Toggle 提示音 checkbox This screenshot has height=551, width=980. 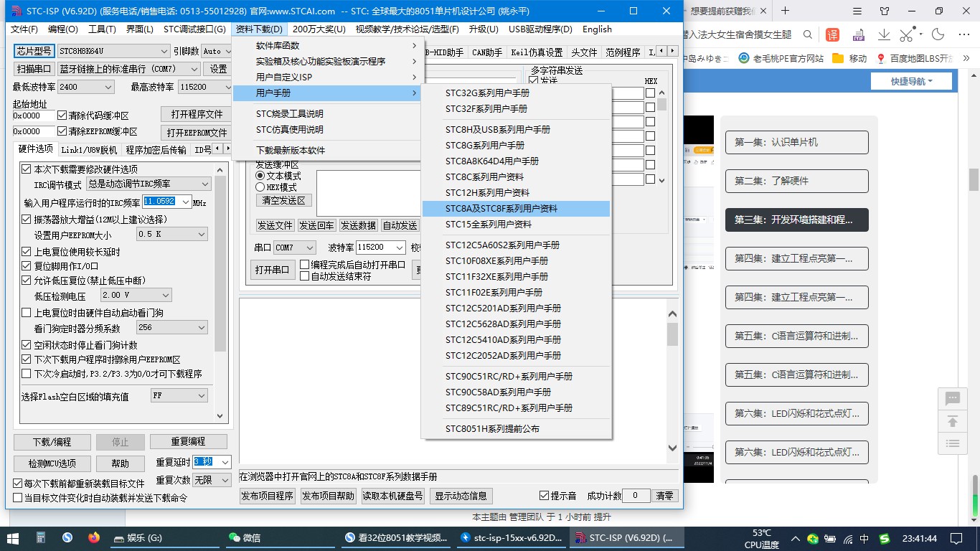(x=544, y=496)
